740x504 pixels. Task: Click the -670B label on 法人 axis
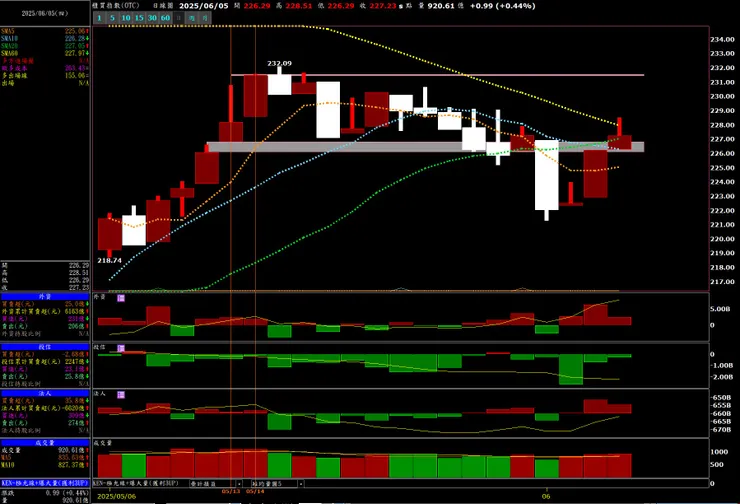(x=722, y=429)
